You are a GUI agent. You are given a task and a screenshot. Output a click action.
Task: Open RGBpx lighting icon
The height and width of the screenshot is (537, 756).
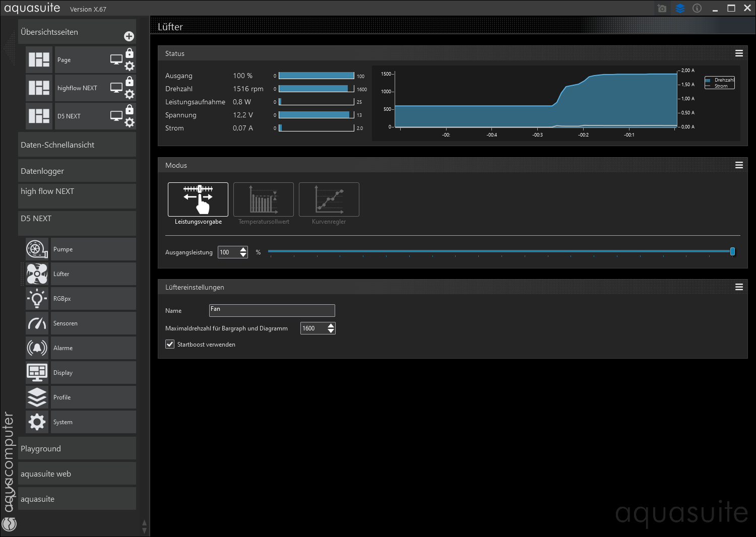[37, 298]
